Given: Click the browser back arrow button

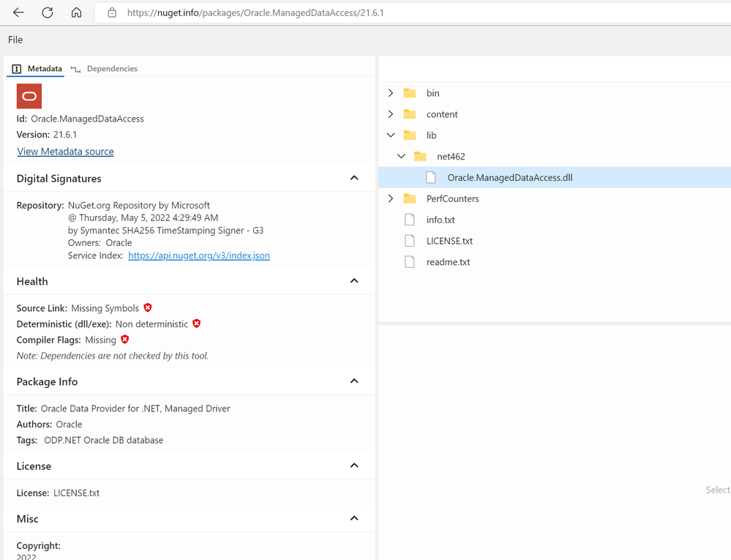Looking at the screenshot, I should (x=18, y=12).
